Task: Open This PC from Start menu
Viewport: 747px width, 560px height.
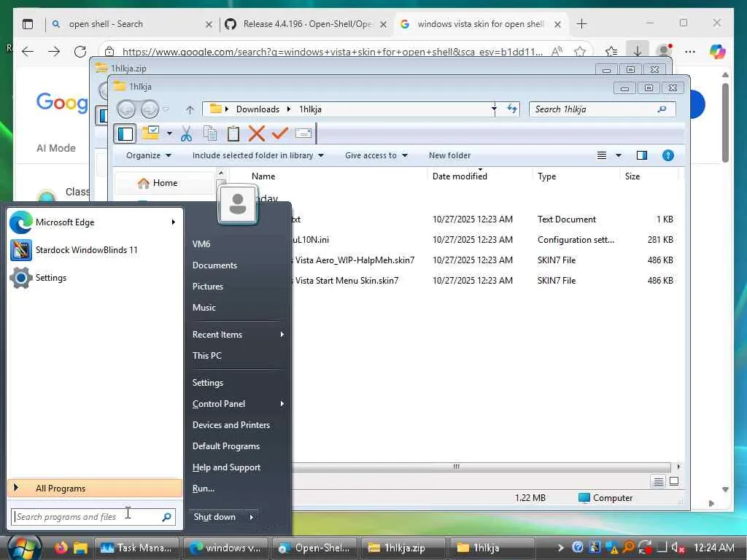Action: 206,356
